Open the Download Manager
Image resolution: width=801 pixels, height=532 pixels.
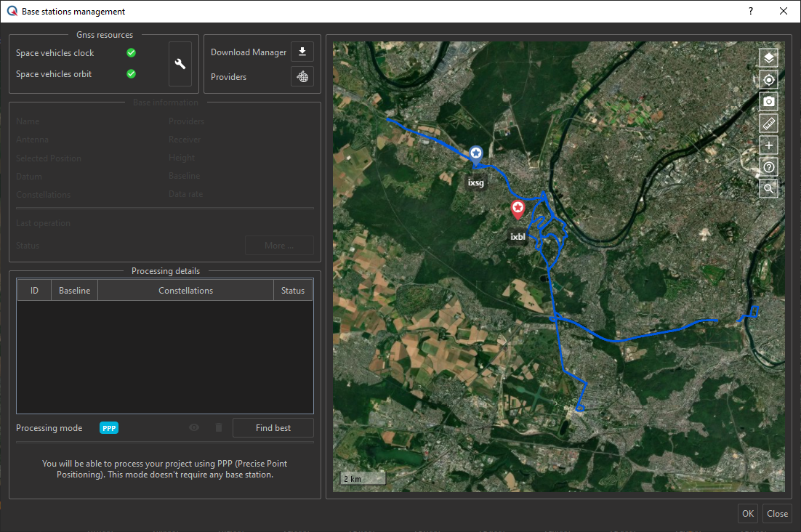[302, 52]
